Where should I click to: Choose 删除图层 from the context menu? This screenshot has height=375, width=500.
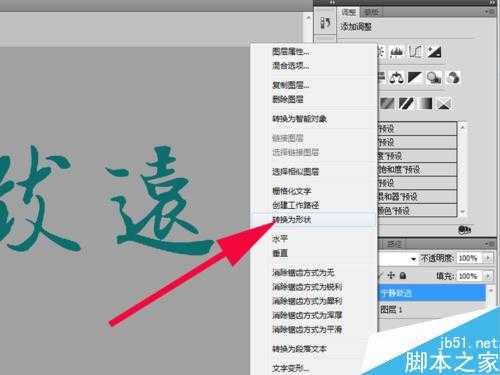pyautogui.click(x=288, y=99)
